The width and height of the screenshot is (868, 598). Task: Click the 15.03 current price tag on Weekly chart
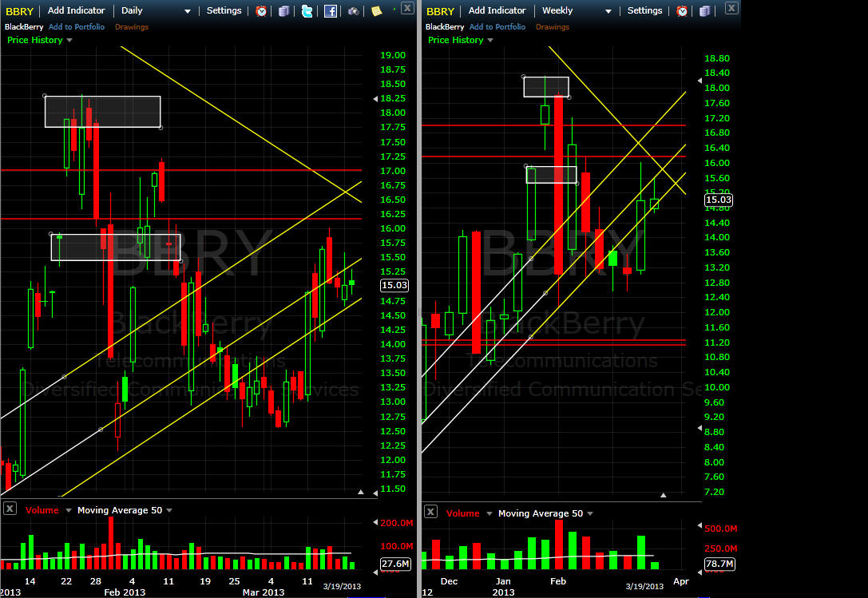718,200
